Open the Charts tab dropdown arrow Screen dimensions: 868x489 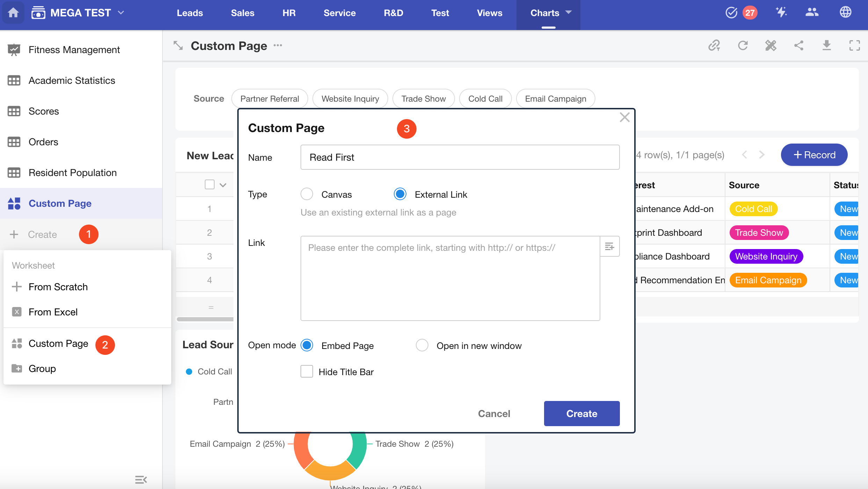click(x=569, y=13)
